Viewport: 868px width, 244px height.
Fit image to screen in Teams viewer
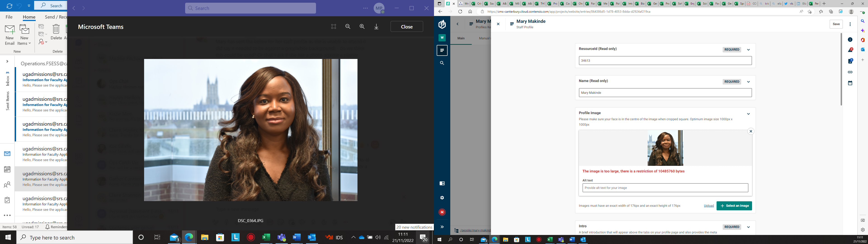point(334,27)
